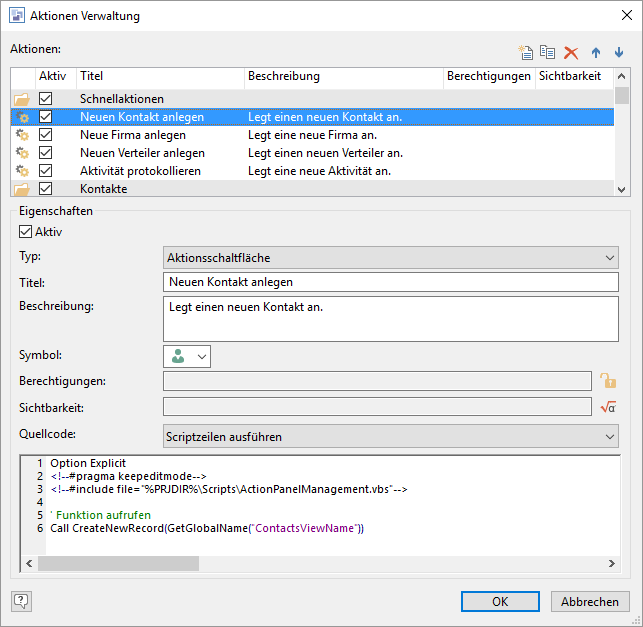643x627 pixels.
Task: Click the help icon at bottom left
Action: [21, 601]
